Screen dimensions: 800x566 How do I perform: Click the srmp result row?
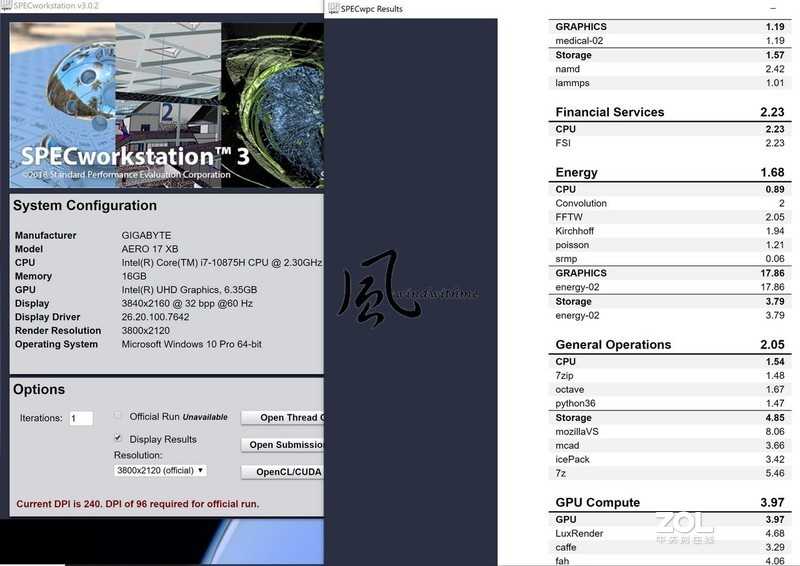click(670, 259)
